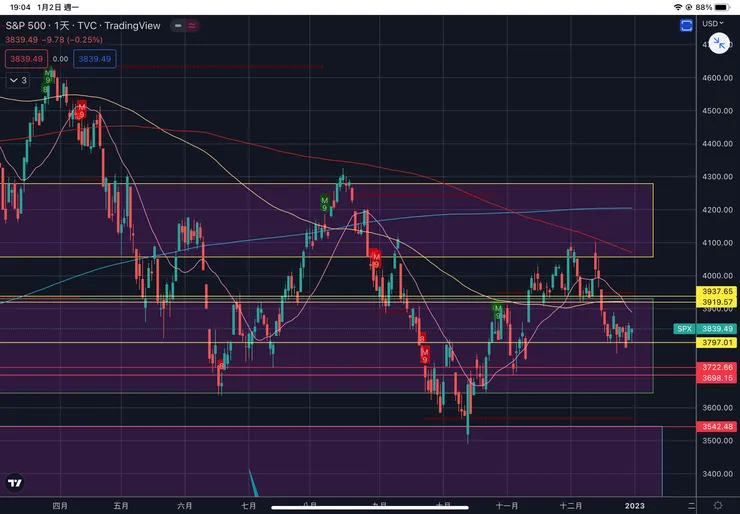Select the SPX 3839.49 price label
740x514 pixels.
click(705, 329)
